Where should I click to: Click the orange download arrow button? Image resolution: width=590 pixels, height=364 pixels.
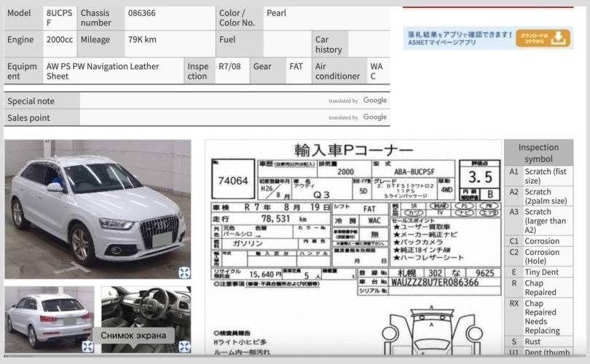[x=543, y=38]
